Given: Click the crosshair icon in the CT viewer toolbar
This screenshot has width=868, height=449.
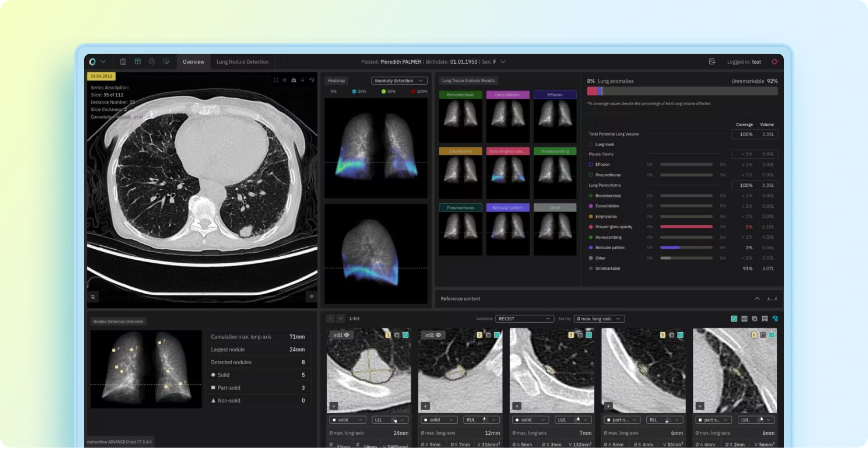Looking at the screenshot, I should [285, 80].
